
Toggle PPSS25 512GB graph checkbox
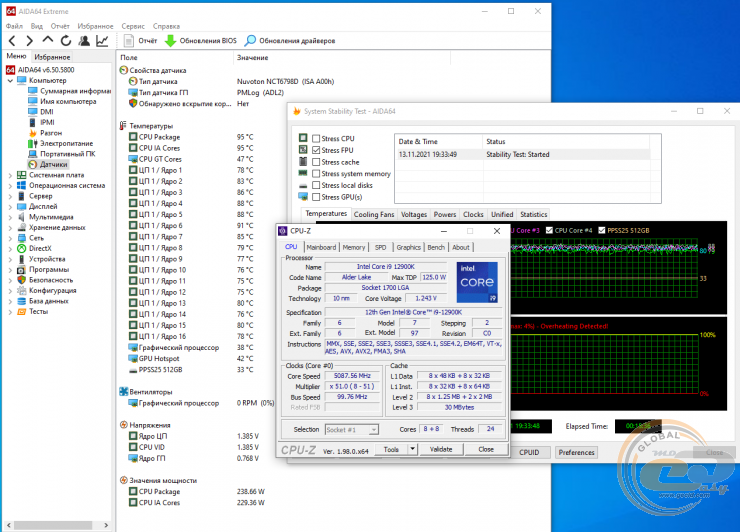(x=602, y=230)
